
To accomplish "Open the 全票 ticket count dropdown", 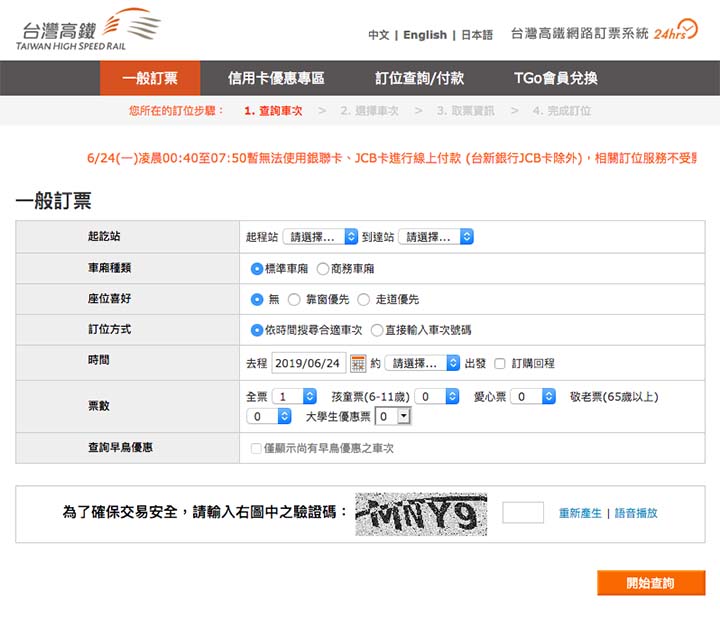I will [x=294, y=396].
